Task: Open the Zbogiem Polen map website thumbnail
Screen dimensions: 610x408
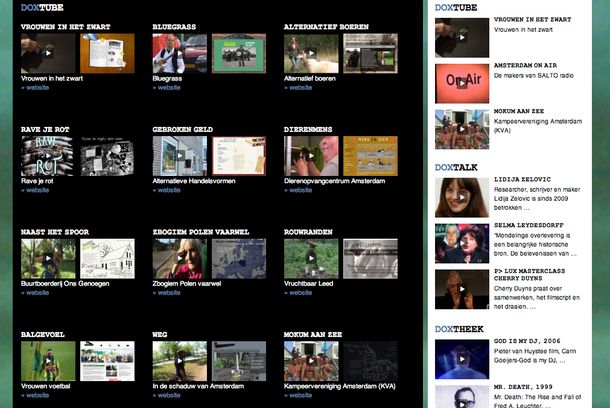Action: point(239,259)
